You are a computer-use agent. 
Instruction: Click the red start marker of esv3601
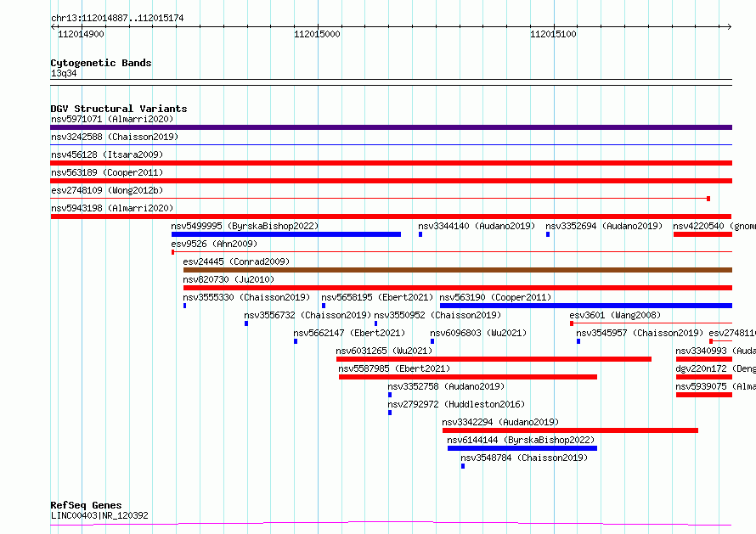click(x=572, y=323)
